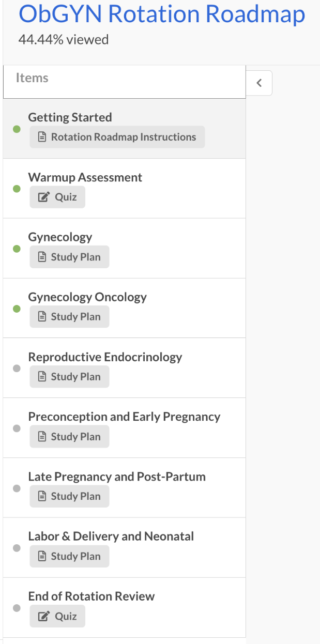
Task: Expand the Getting Started item
Action: (70, 117)
